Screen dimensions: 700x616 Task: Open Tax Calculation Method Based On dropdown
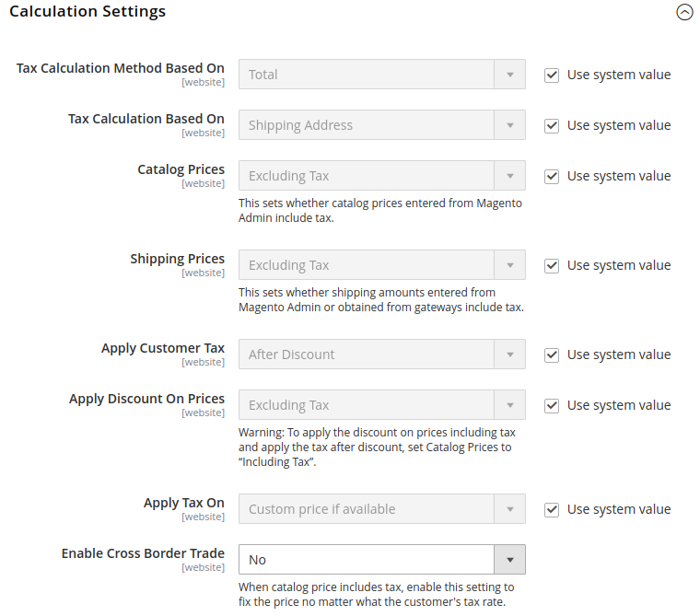pos(367,75)
